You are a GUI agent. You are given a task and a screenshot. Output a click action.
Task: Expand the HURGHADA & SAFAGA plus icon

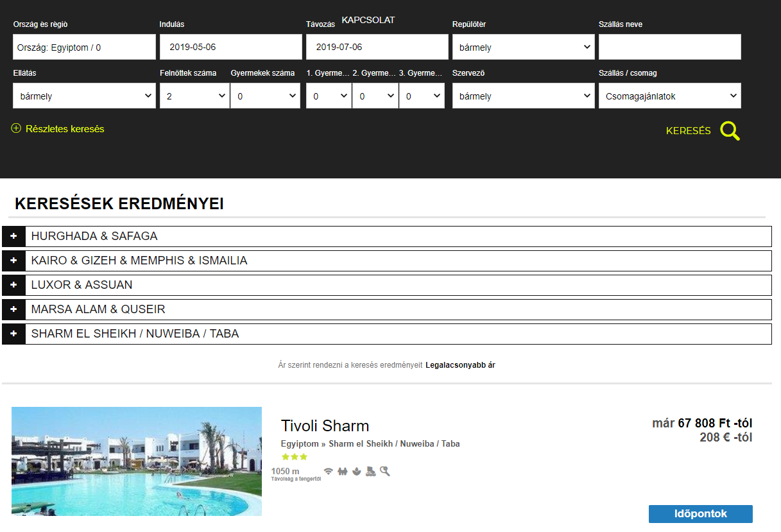point(13,236)
